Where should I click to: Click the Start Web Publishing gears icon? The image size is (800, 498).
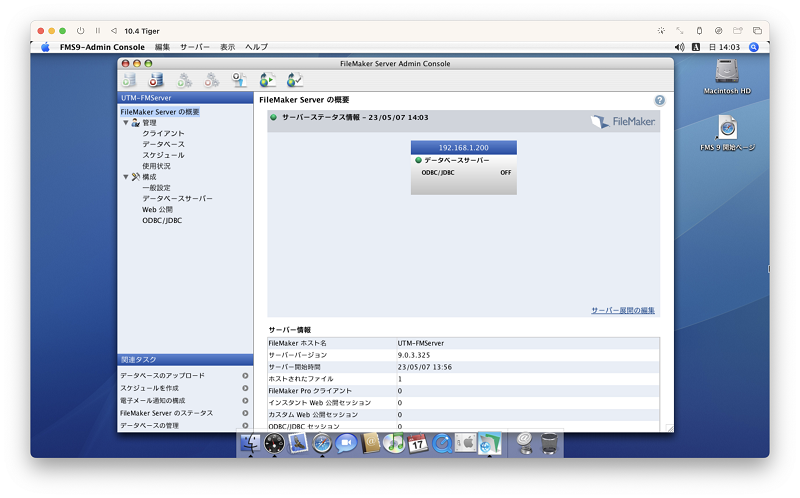184,80
